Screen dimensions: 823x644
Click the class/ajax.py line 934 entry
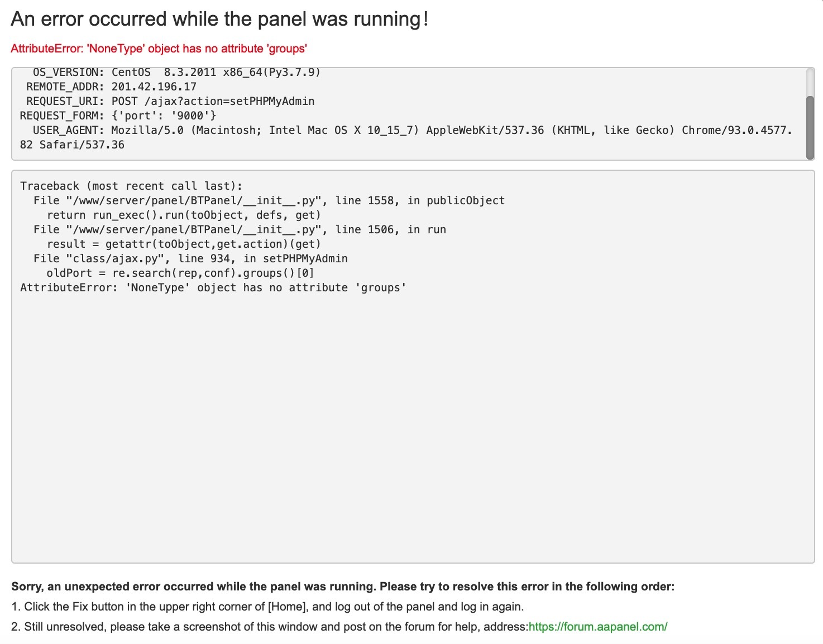point(190,258)
